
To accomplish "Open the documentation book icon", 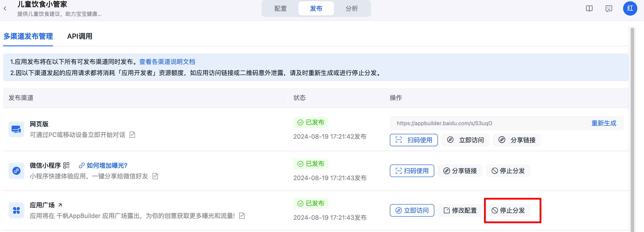I will tap(589, 8).
